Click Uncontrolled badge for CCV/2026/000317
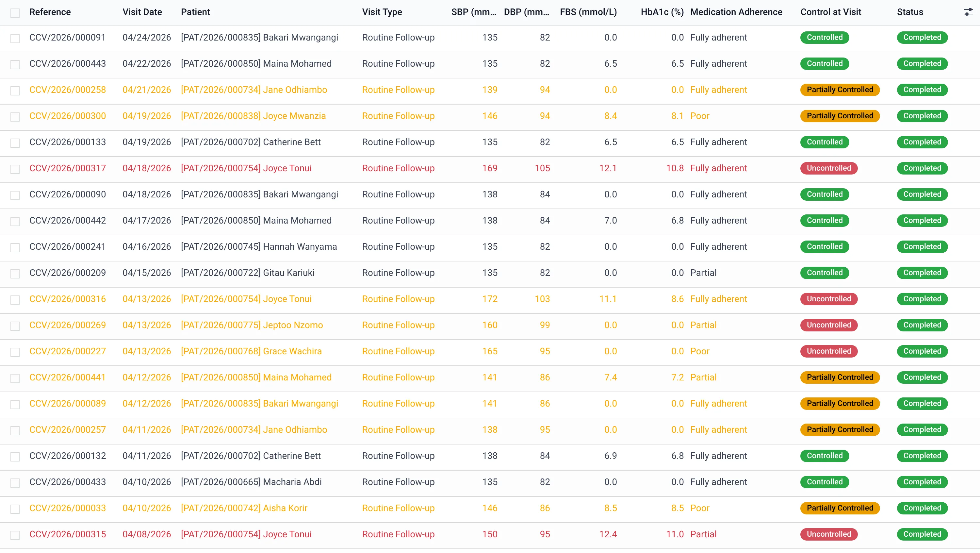Viewport: 980px width, 553px height. (828, 168)
